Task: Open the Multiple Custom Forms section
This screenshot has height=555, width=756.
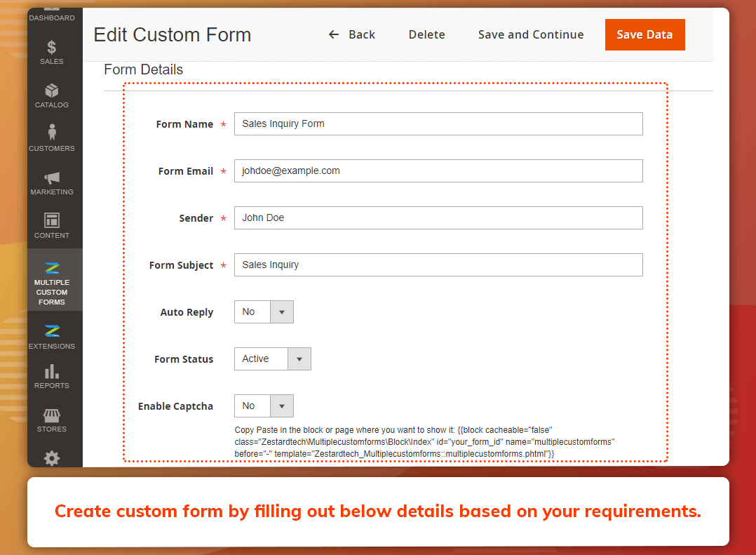Action: 52,279
